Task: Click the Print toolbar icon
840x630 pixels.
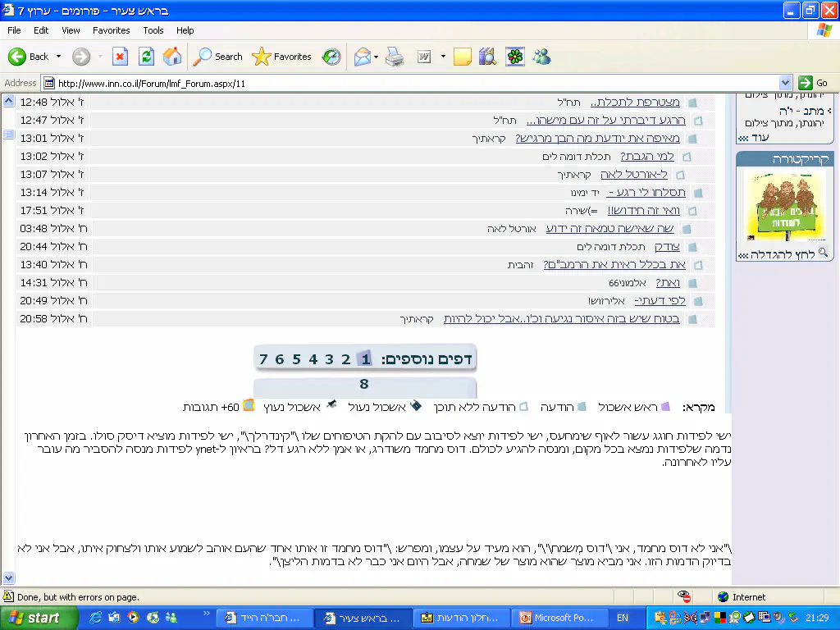Action: tap(395, 57)
